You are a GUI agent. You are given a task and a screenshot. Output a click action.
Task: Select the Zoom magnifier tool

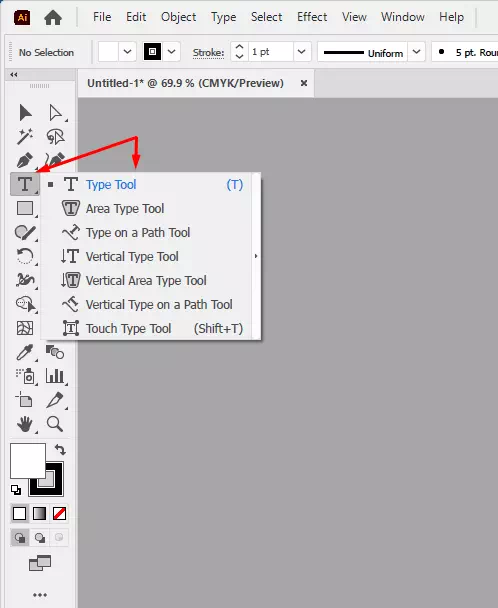(55, 424)
